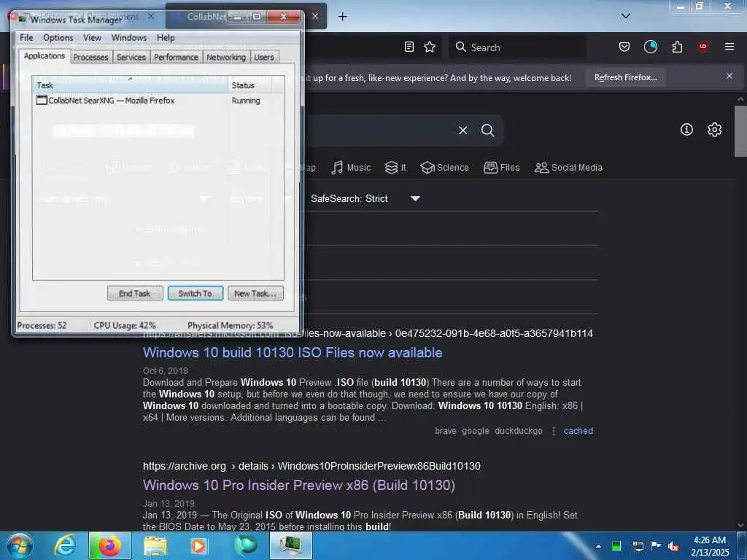Viewport: 747px width, 560px height.
Task: Open the Windows menu in Task Manager
Action: tap(128, 38)
